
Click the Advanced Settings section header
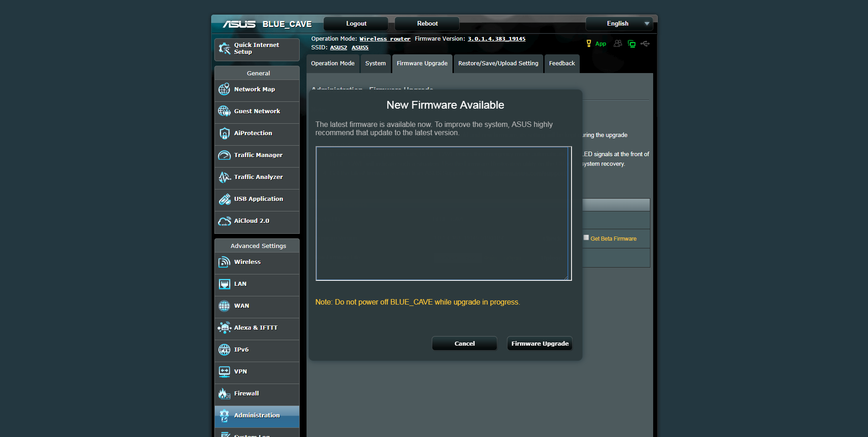pyautogui.click(x=258, y=246)
